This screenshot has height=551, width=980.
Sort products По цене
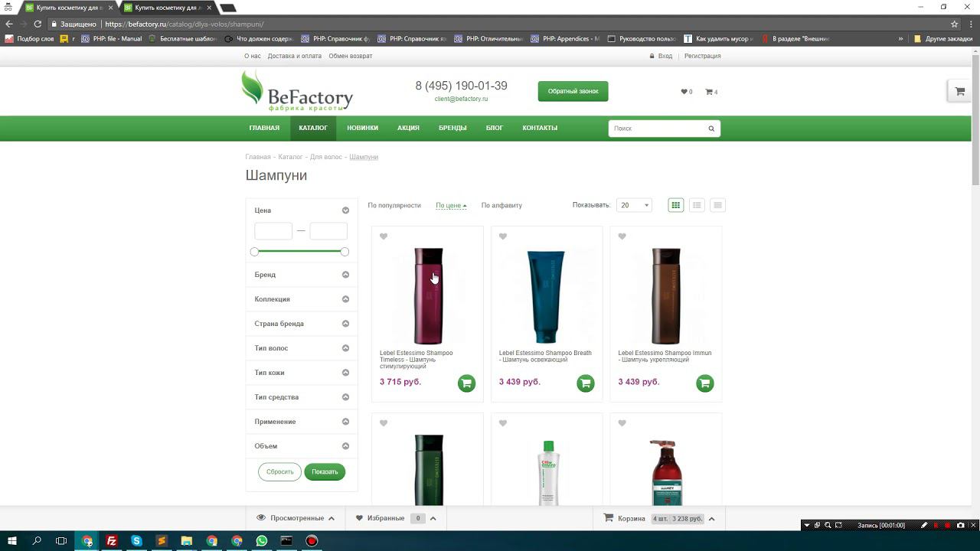click(x=451, y=205)
